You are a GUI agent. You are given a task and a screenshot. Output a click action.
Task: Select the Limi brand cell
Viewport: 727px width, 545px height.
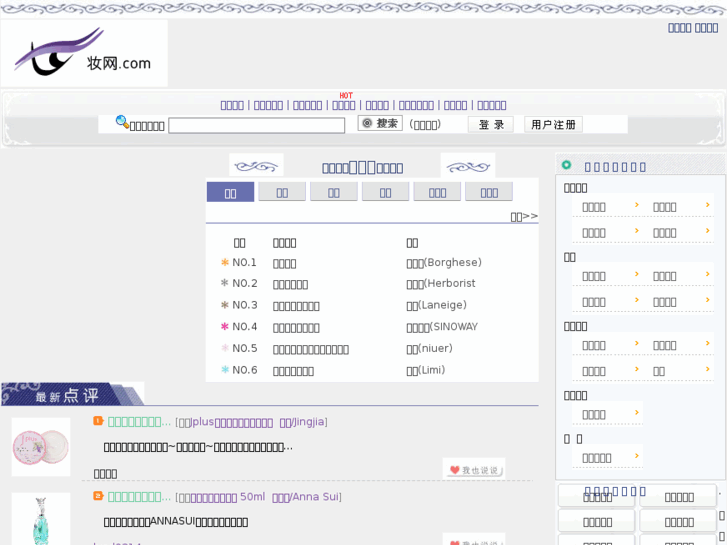pyautogui.click(x=426, y=370)
